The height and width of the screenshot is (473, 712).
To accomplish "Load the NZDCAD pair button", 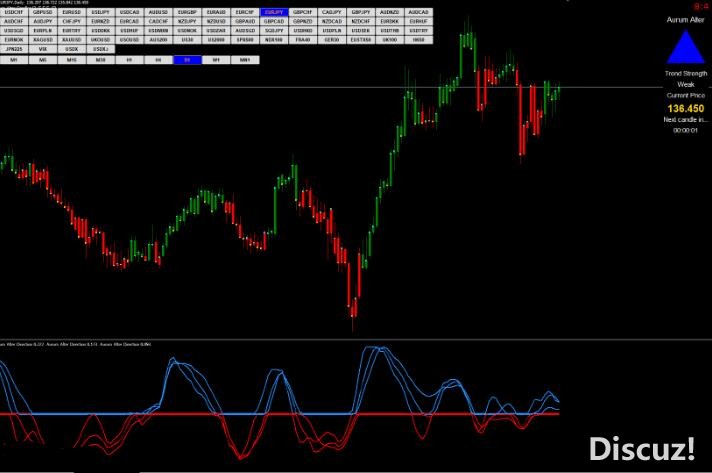I will click(x=332, y=21).
